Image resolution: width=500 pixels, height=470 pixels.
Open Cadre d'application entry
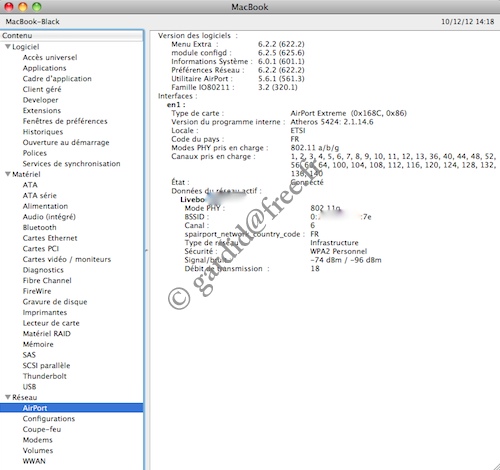click(x=57, y=79)
